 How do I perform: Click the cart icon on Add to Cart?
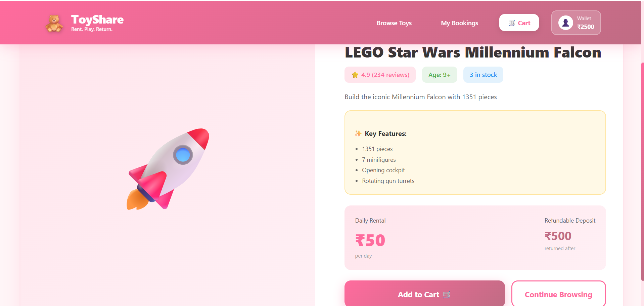447,295
